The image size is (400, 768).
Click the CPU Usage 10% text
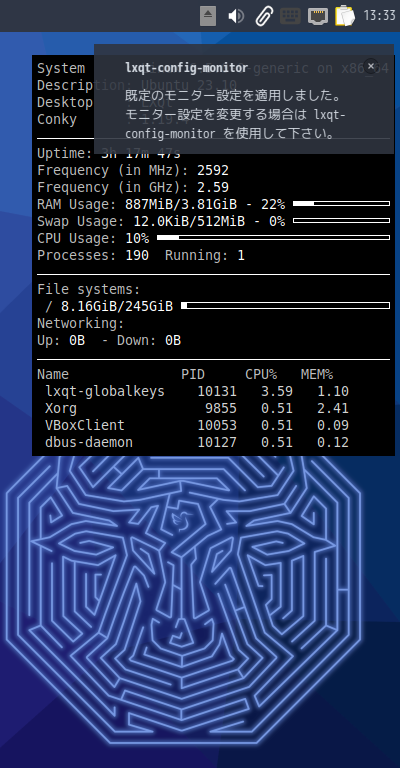[x=93, y=239]
